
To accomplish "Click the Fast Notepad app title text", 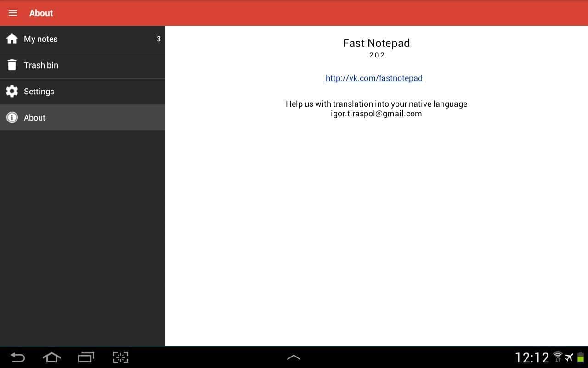I will point(376,43).
